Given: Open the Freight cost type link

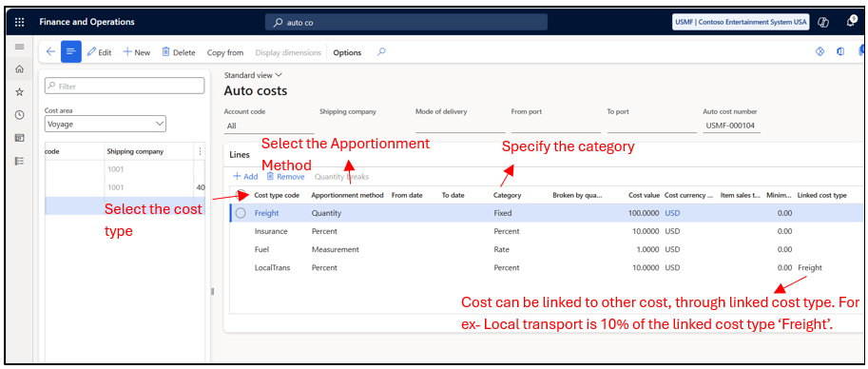Looking at the screenshot, I should click(266, 213).
